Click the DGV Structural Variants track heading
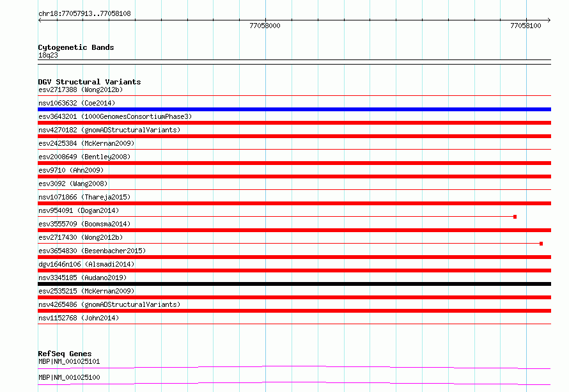This screenshot has height=392, width=569. (x=90, y=82)
